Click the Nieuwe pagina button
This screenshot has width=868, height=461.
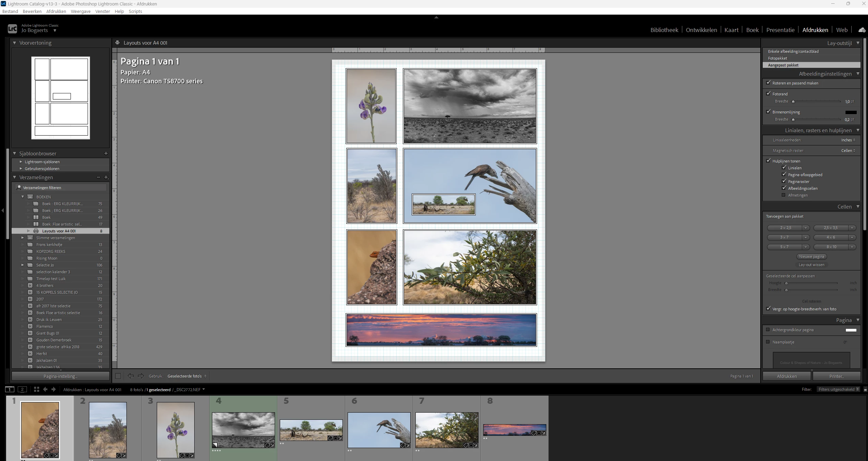pos(811,257)
